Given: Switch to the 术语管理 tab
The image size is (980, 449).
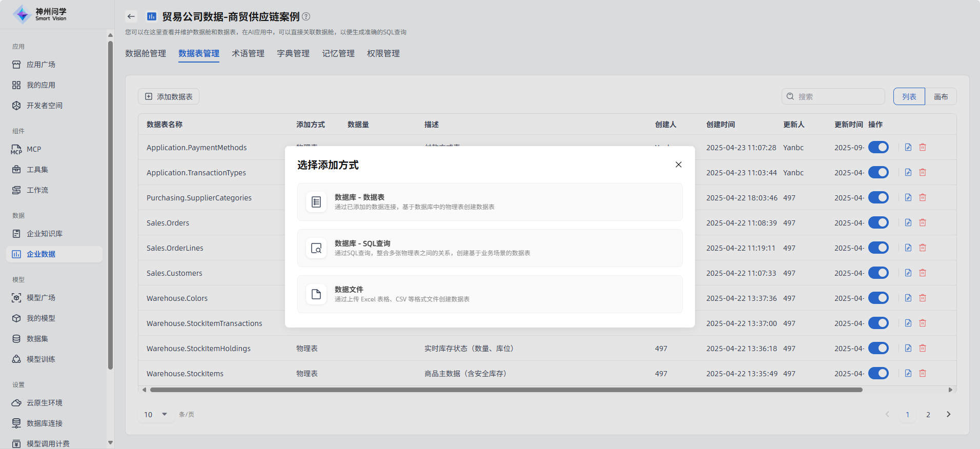Looking at the screenshot, I should [x=248, y=53].
